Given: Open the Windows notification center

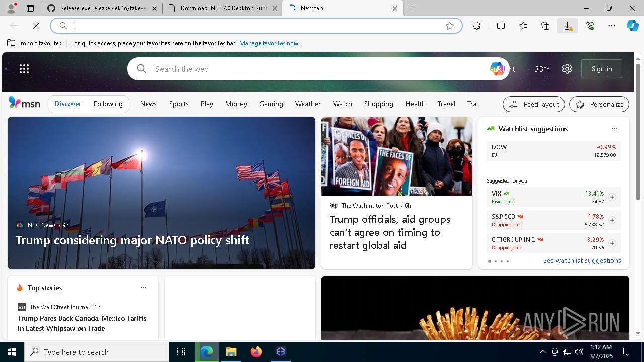Looking at the screenshot, I should [x=627, y=352].
